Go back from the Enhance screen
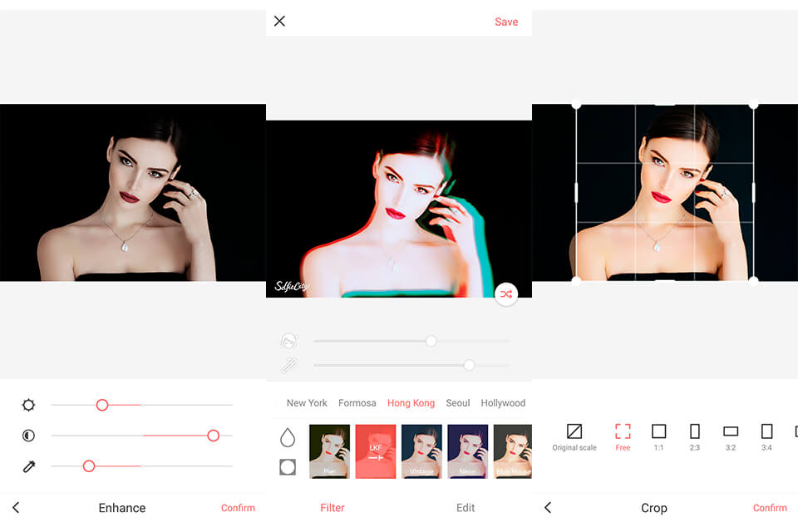The image size is (798, 532). tap(16, 508)
